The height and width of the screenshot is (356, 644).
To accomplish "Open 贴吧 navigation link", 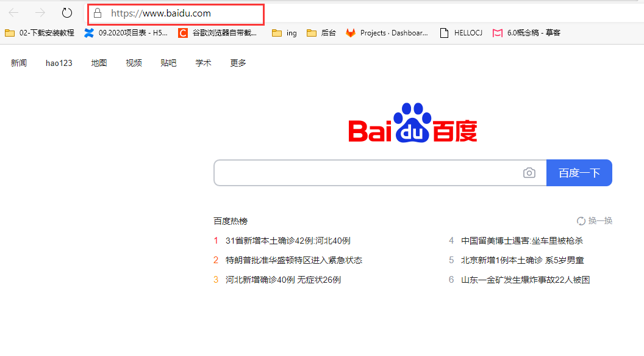I will point(168,63).
